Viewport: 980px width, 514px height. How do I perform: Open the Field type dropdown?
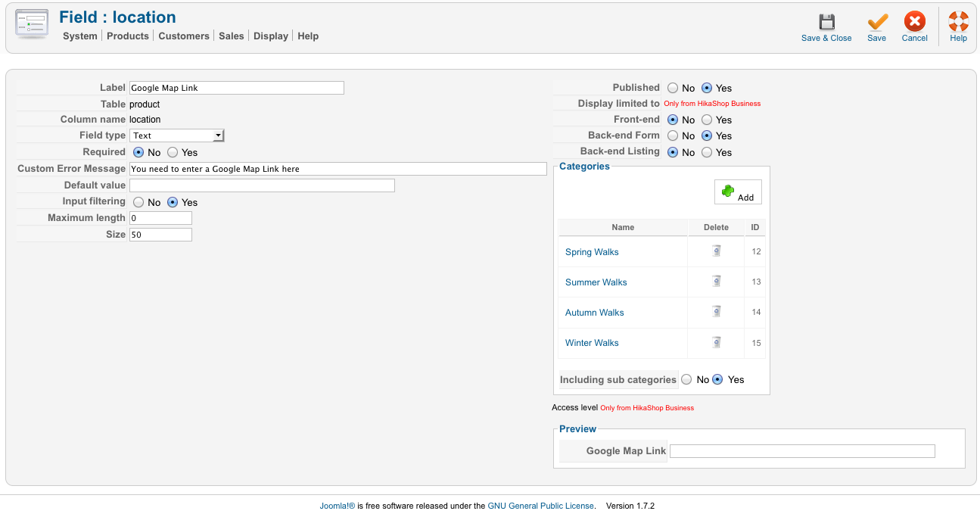[x=177, y=136]
